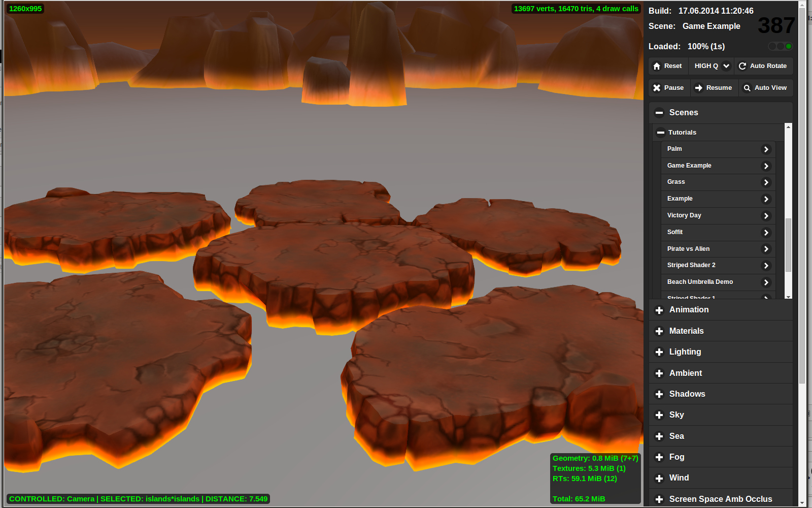Collapse the Scenes panel
Image resolution: width=812 pixels, height=508 pixels.
[x=659, y=113]
